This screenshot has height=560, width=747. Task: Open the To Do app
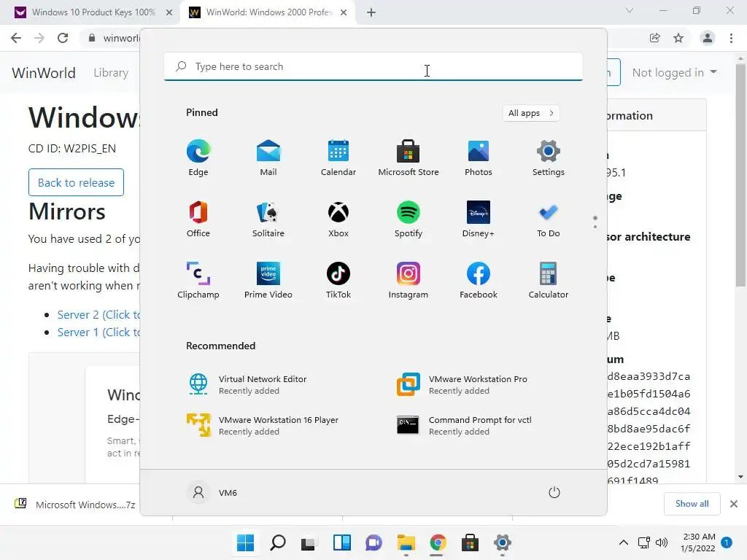pyautogui.click(x=549, y=219)
